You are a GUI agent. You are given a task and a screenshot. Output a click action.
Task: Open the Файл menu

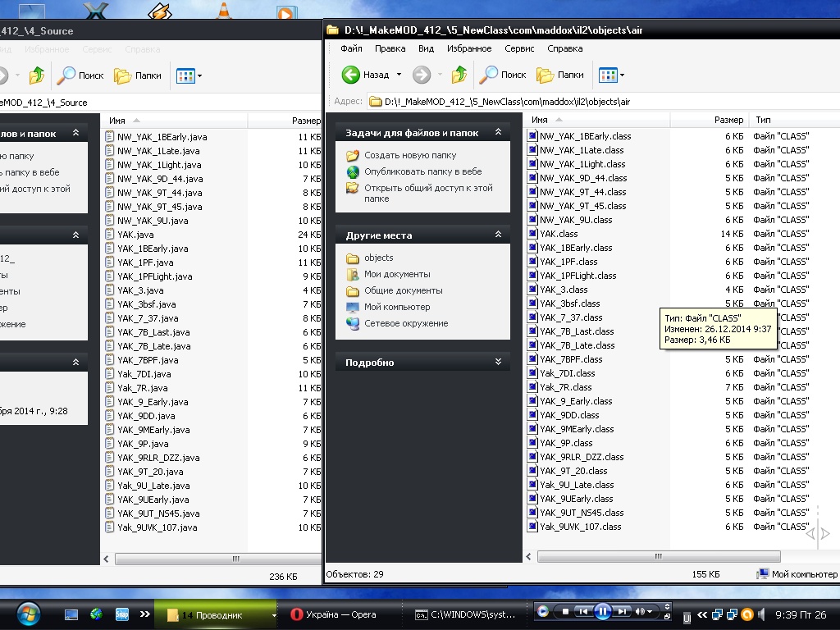(x=351, y=48)
